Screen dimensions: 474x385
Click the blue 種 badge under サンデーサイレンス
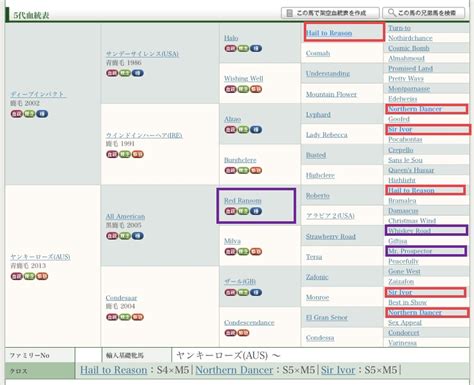click(x=138, y=73)
